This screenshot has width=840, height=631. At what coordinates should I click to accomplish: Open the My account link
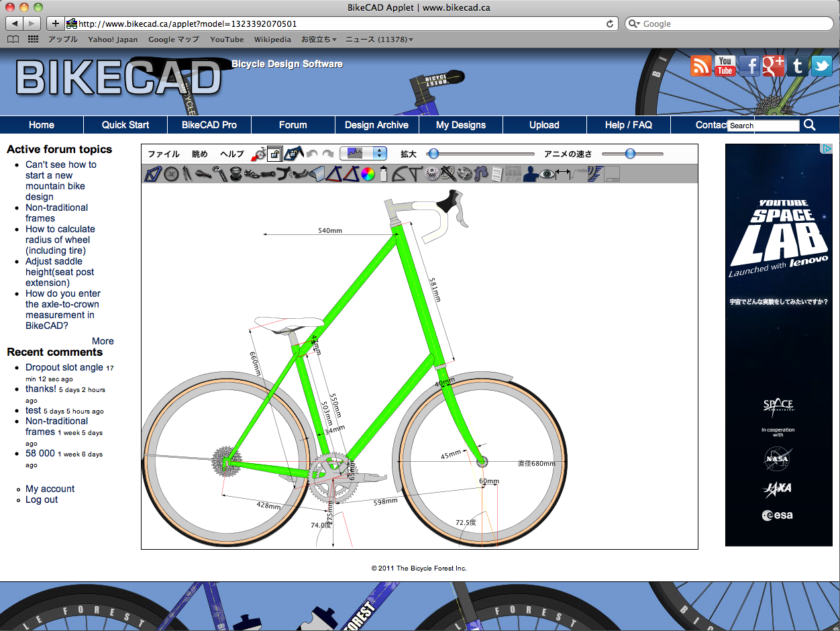point(50,489)
